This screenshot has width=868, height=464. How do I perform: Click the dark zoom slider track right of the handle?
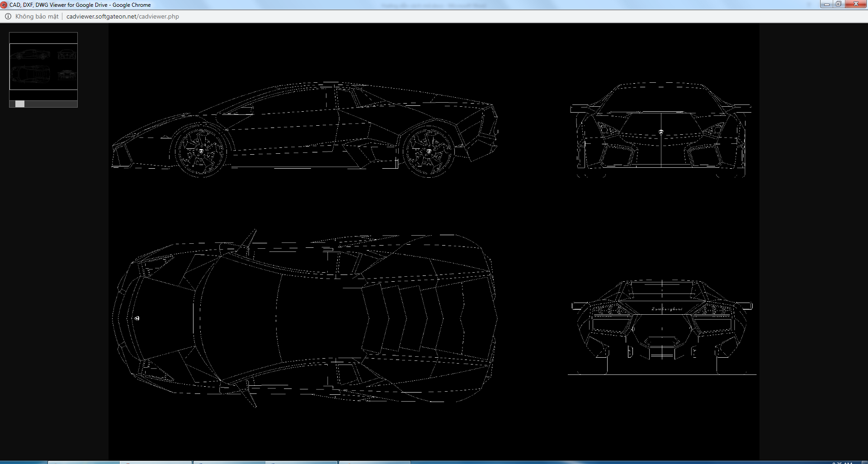(51, 104)
